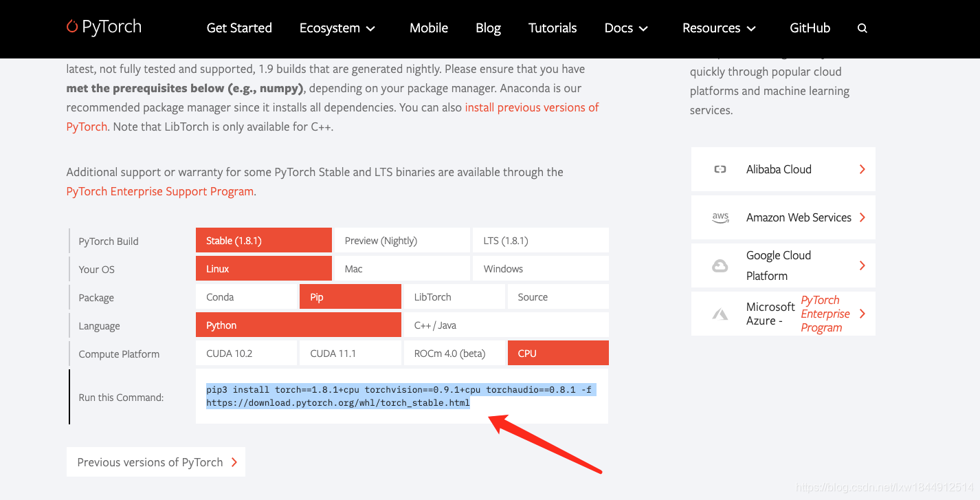Select Preview (Nightly) build
This screenshot has height=500, width=980.
(x=402, y=241)
